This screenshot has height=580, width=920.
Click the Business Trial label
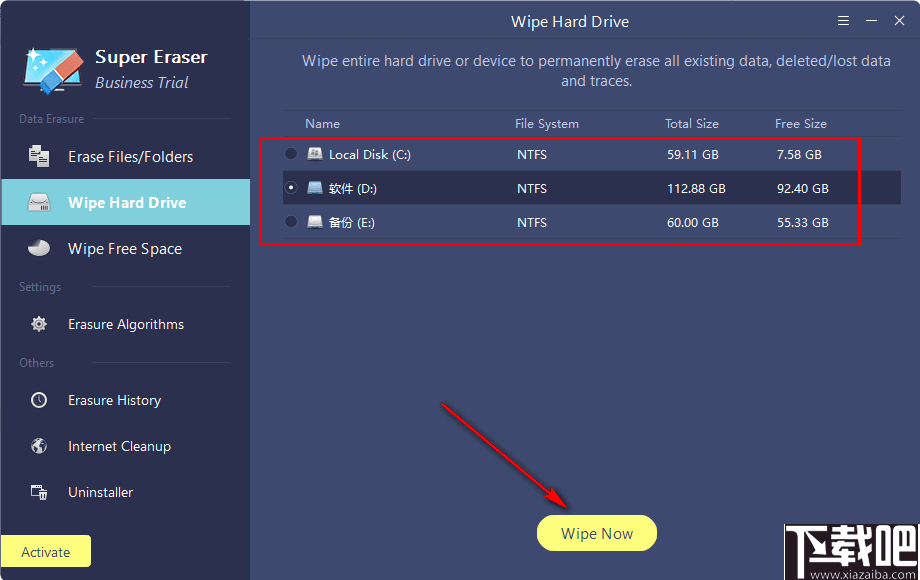141,83
